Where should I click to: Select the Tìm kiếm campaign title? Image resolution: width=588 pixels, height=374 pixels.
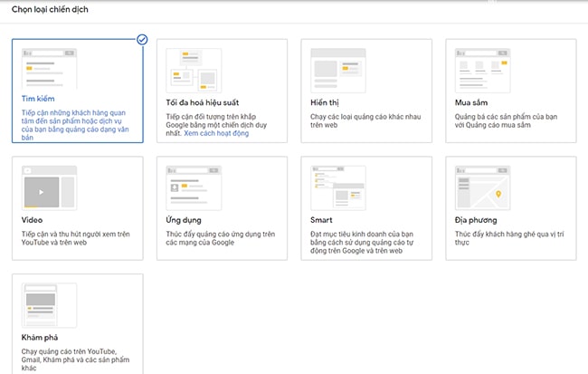[39, 100]
